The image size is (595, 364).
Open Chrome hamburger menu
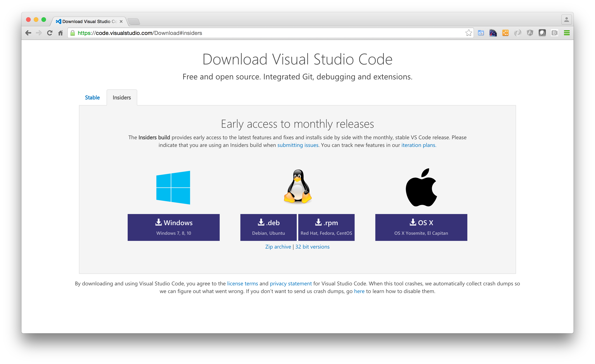566,33
